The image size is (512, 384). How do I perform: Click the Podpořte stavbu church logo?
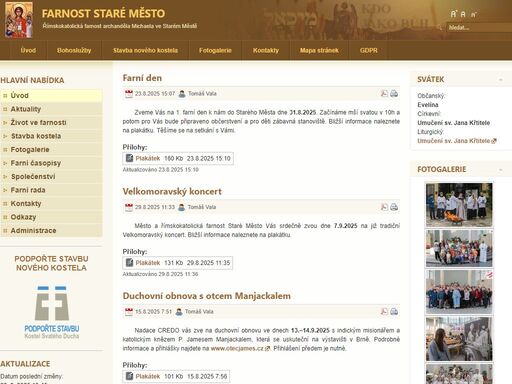pyautogui.click(x=52, y=312)
